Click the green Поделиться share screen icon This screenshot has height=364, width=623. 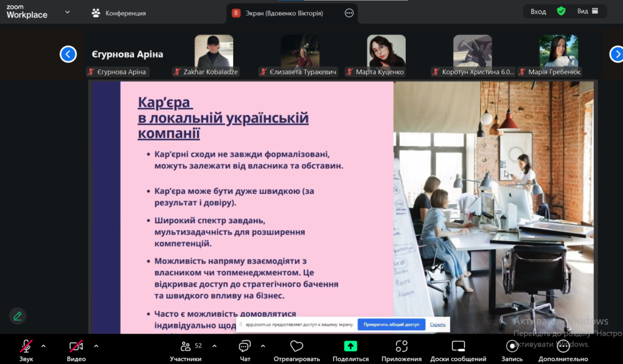pos(350,346)
